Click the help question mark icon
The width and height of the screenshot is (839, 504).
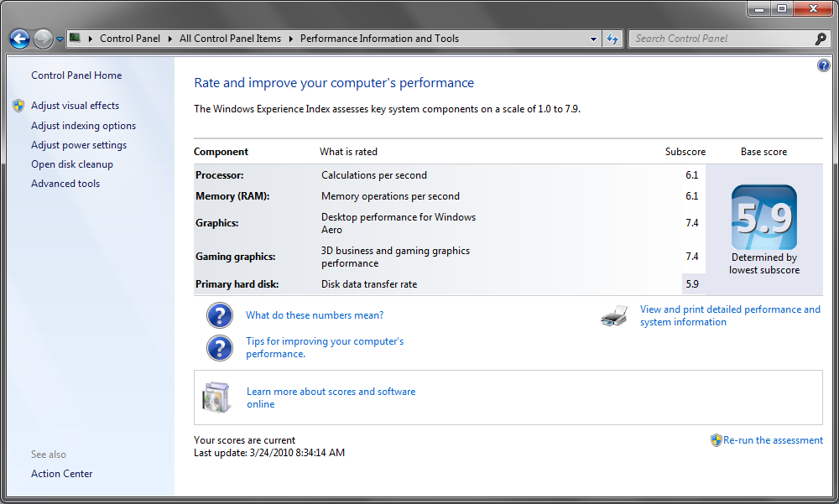click(x=823, y=65)
